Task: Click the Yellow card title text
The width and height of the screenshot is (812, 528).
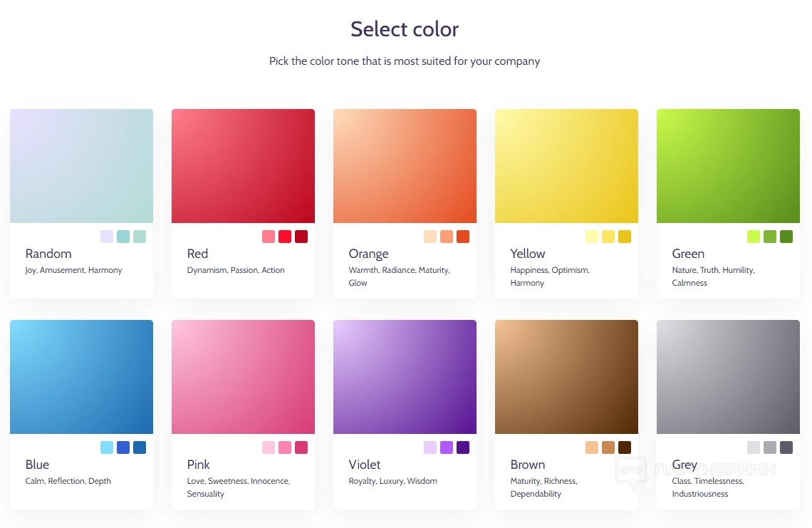Action: click(x=528, y=254)
